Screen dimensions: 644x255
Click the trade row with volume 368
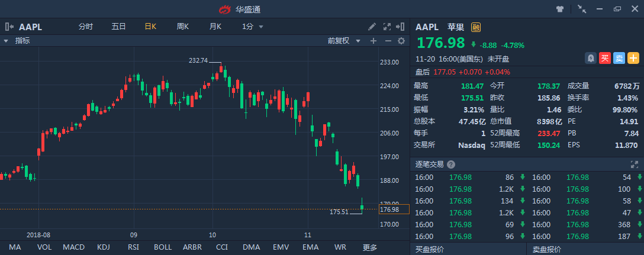point(587,225)
